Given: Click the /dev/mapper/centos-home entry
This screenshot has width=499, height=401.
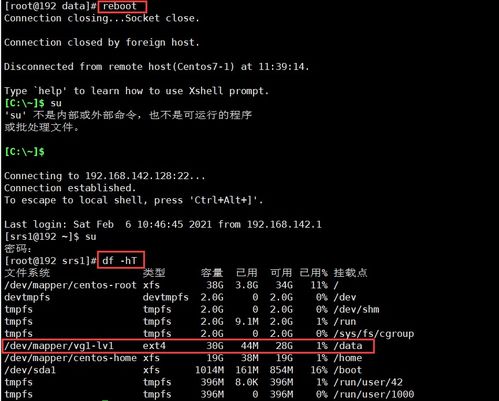Looking at the screenshot, I should point(70,358).
